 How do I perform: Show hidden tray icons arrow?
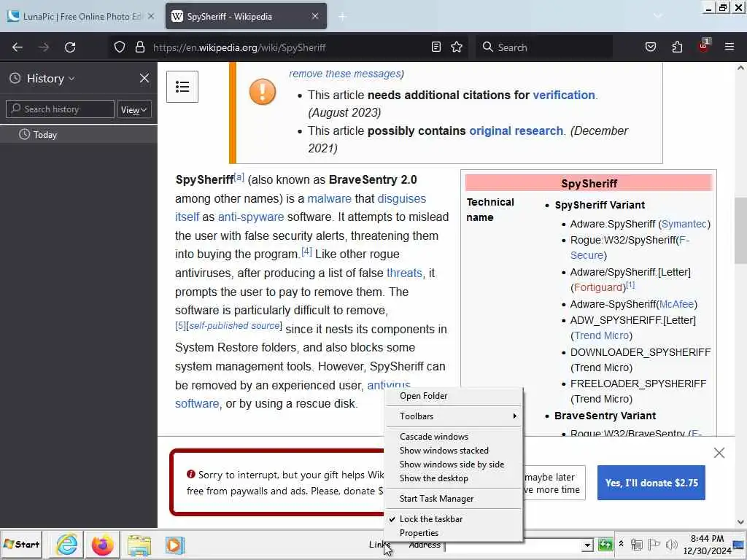622,544
